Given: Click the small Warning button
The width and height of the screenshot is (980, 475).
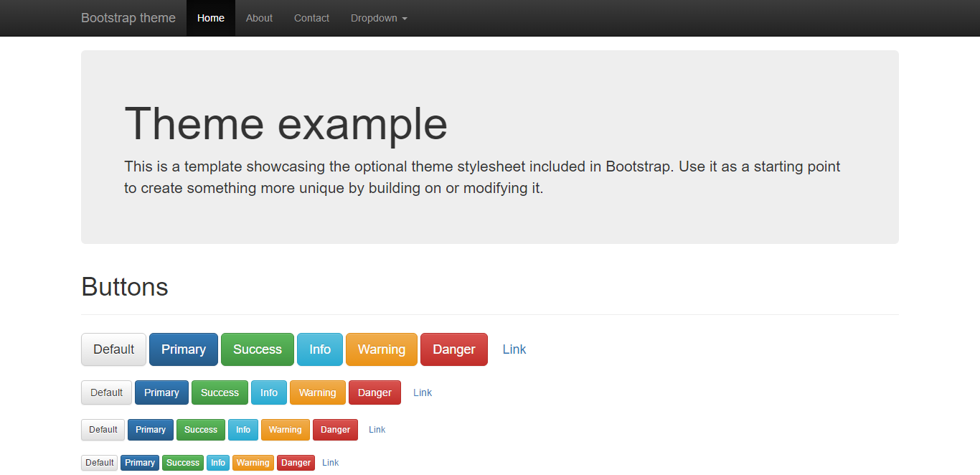Looking at the screenshot, I should click(x=285, y=430).
